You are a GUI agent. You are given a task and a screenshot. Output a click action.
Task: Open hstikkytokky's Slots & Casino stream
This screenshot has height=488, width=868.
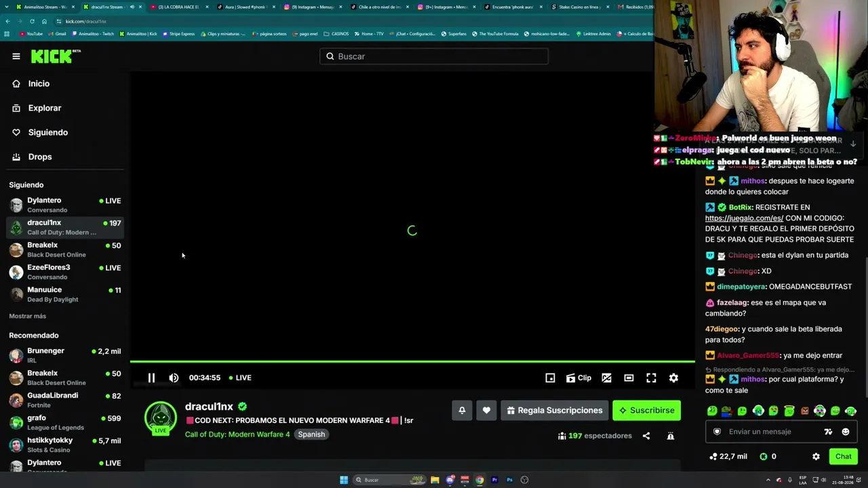pyautogui.click(x=65, y=445)
